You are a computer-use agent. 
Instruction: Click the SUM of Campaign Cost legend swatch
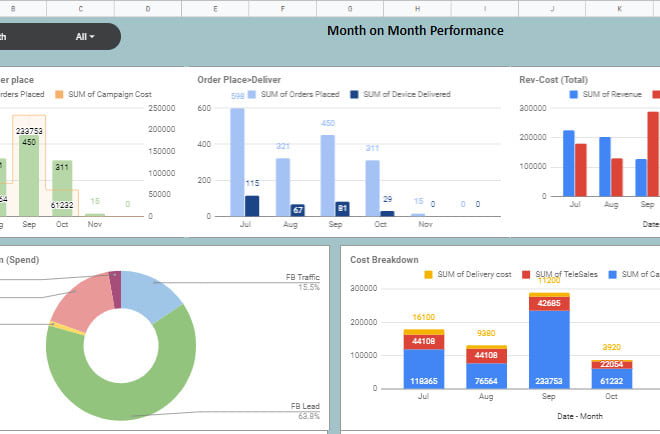click(59, 94)
